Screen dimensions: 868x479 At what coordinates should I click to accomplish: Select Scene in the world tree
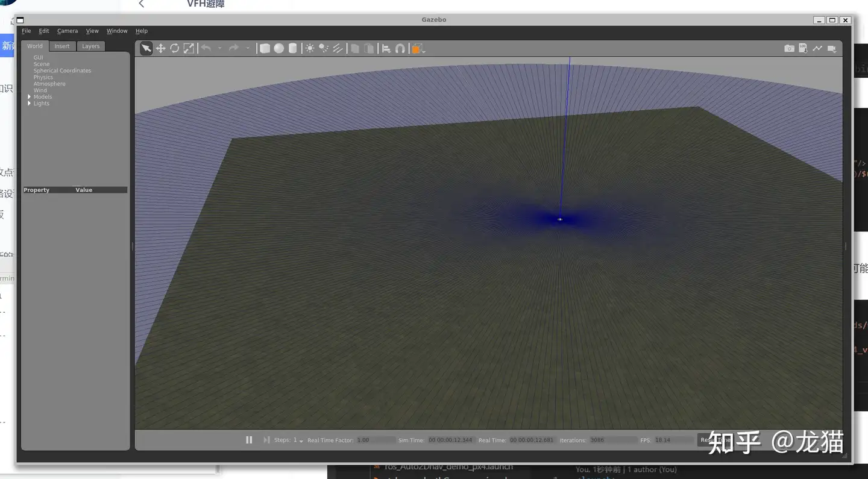[42, 64]
